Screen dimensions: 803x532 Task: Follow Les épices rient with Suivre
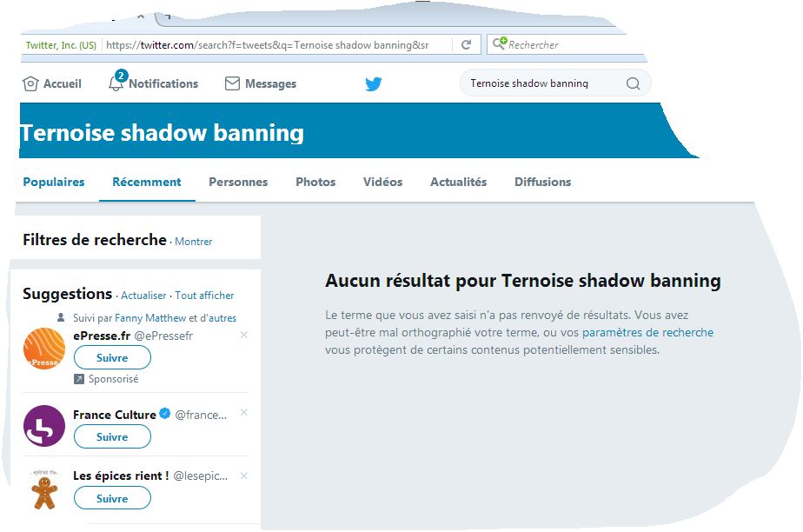click(112, 498)
